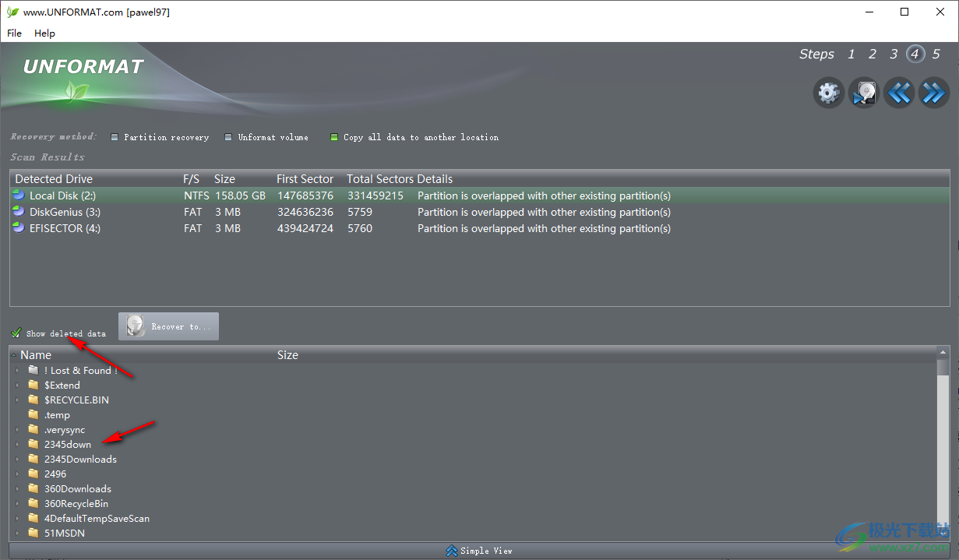Viewport: 959px width, 560px height.
Task: Expand the 360RecycleBin folder node
Action: [x=17, y=503]
